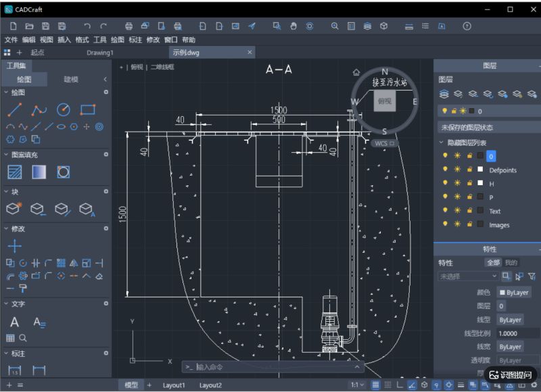The height and width of the screenshot is (392, 541).
Task: Click the color swatch of Defpoints layer
Action: pyautogui.click(x=480, y=169)
